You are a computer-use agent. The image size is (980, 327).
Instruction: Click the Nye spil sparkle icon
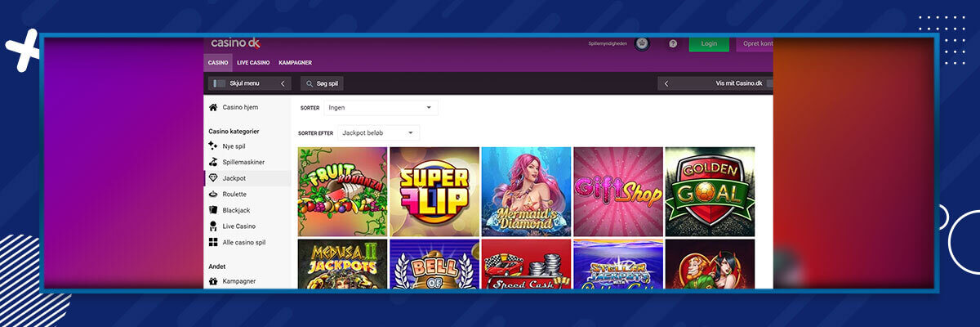click(x=213, y=146)
